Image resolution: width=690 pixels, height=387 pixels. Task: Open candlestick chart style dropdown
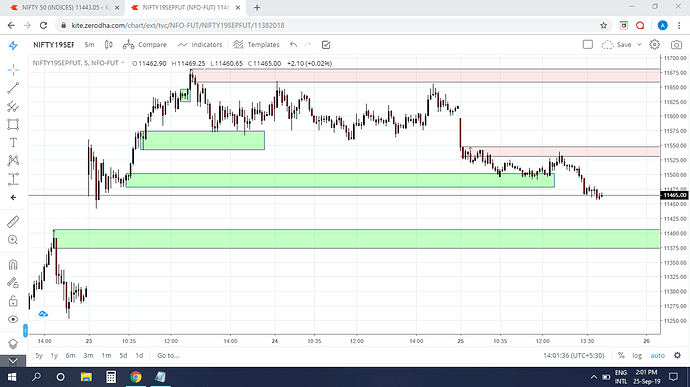pos(109,44)
